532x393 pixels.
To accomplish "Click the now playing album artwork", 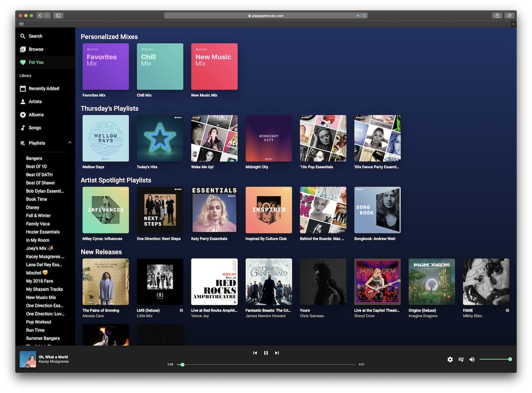I will [x=27, y=359].
